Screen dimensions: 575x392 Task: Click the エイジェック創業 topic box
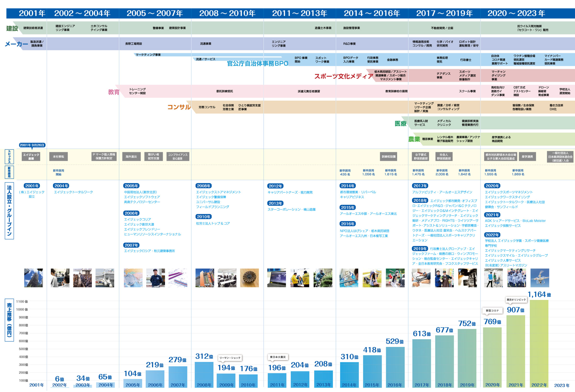click(31, 157)
